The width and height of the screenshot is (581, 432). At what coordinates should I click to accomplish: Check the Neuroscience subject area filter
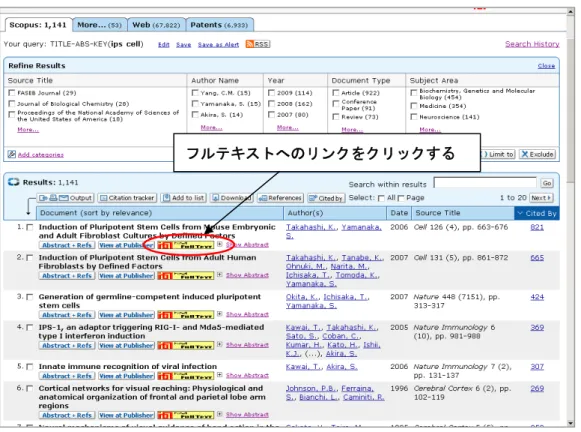coord(414,117)
